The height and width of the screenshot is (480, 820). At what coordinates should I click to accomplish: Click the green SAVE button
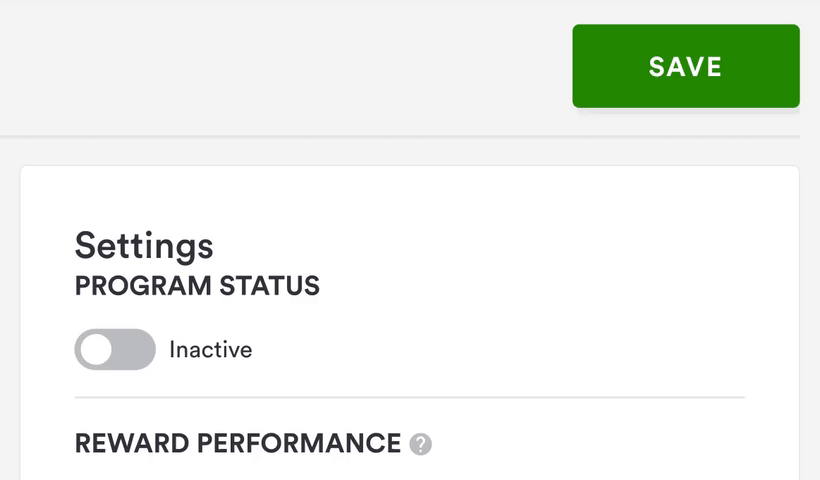tap(685, 66)
